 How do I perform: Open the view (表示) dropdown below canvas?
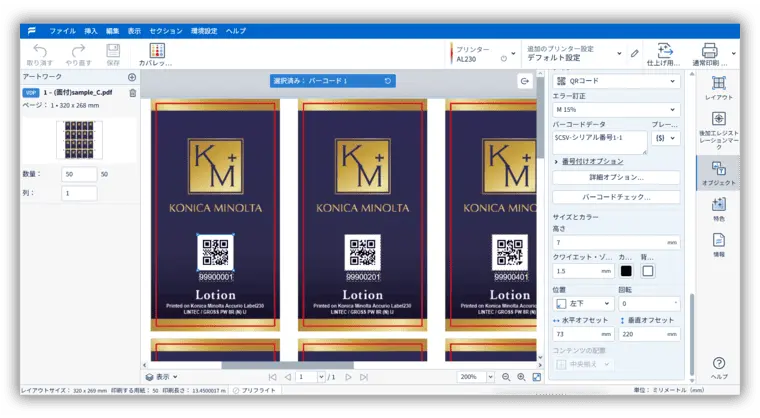pos(162,377)
